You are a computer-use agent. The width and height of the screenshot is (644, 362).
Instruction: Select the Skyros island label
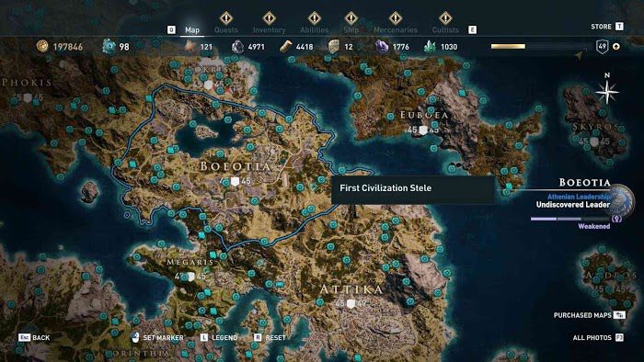pos(594,127)
